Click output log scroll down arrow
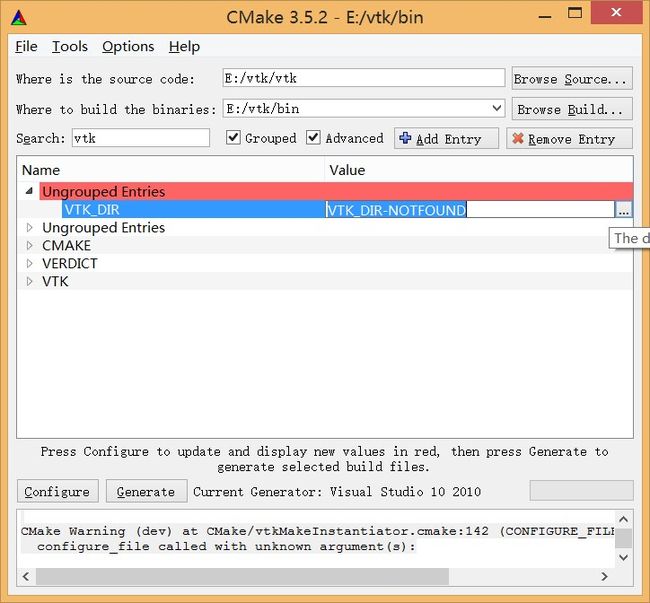 [x=623, y=558]
